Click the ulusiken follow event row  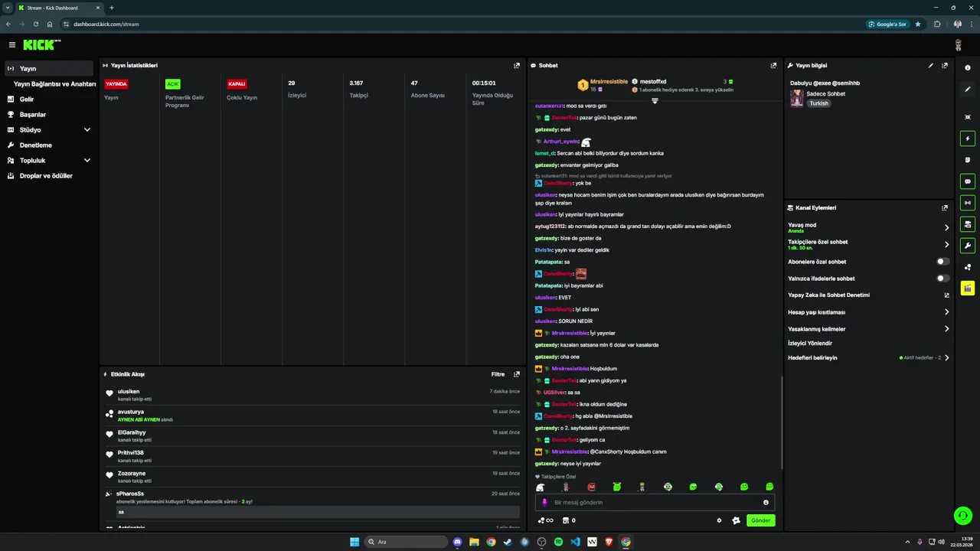(x=313, y=395)
